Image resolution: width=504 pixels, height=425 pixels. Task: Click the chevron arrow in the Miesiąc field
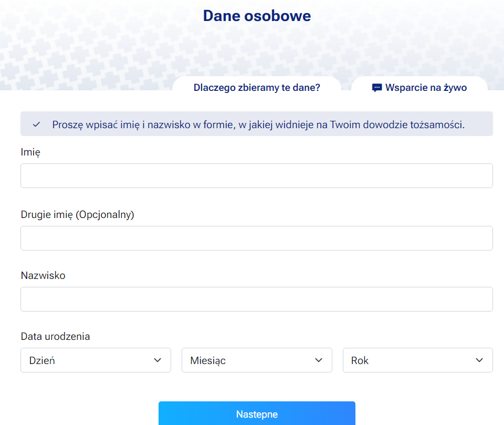(318, 360)
